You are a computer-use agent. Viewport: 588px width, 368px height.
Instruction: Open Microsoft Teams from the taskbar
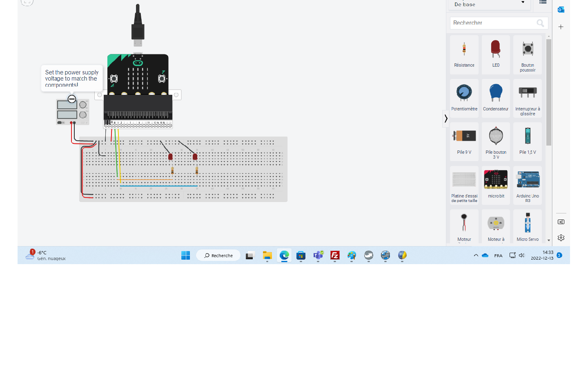click(318, 256)
